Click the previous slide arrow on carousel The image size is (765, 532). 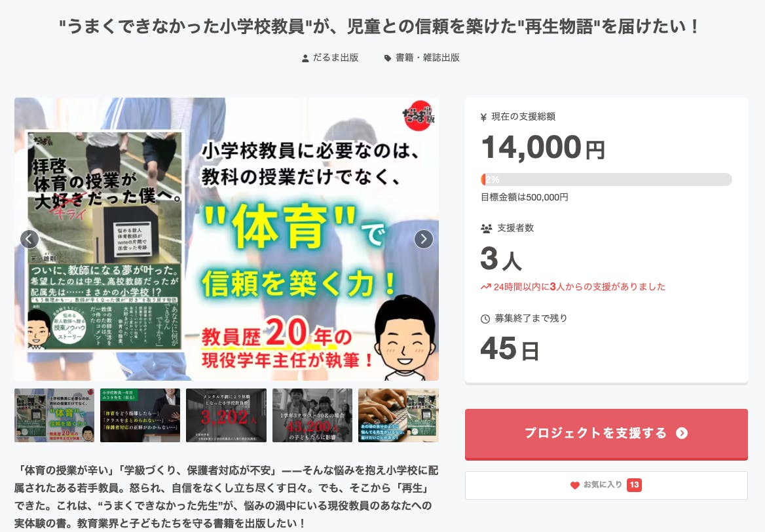pos(29,239)
